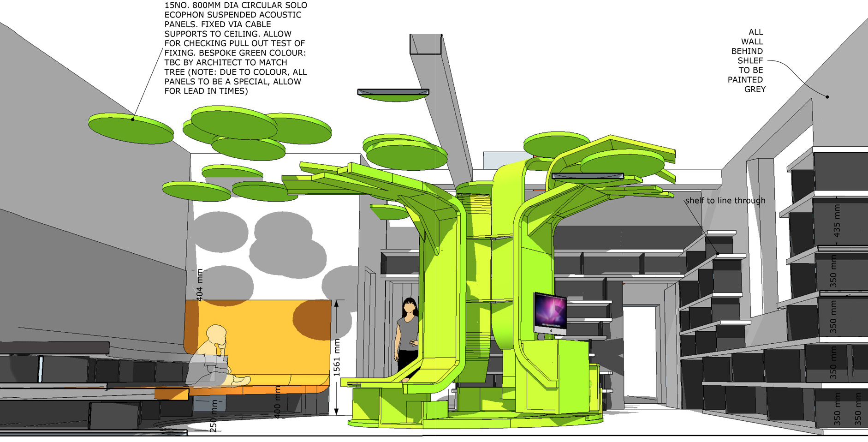The image size is (868, 442).
Task: Click the "ALL WALL BEHIND SHELF" grey paint note
Action: pos(747,60)
